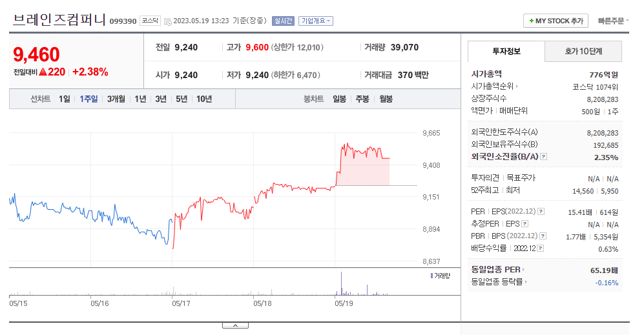This screenshot has width=644, height=335.
Task: Click the green plus on MY STOCK 추가
Action: tap(532, 21)
